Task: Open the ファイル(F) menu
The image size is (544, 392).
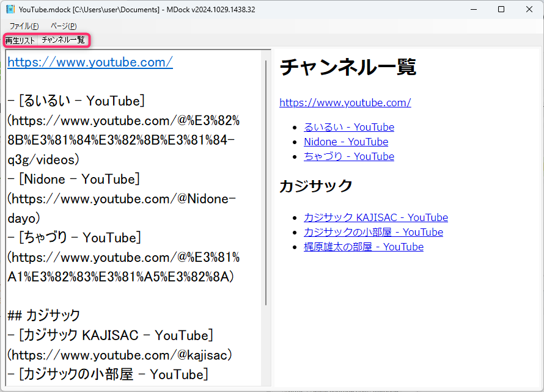Action: [24, 26]
